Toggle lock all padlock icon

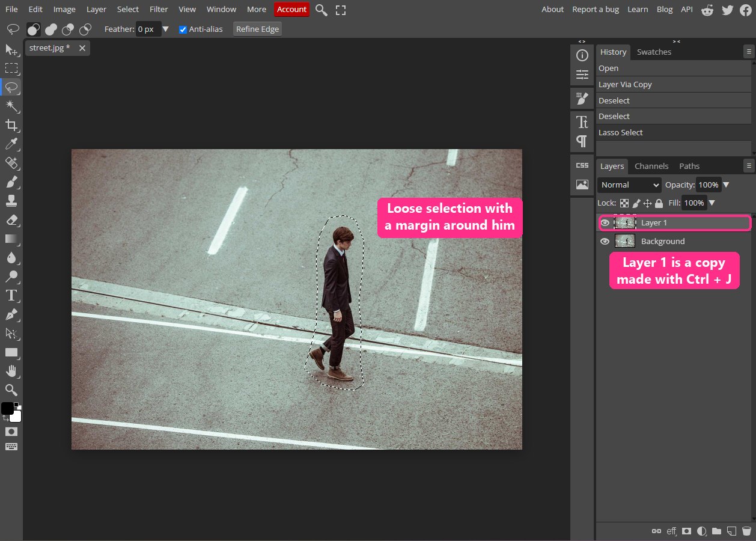(659, 203)
